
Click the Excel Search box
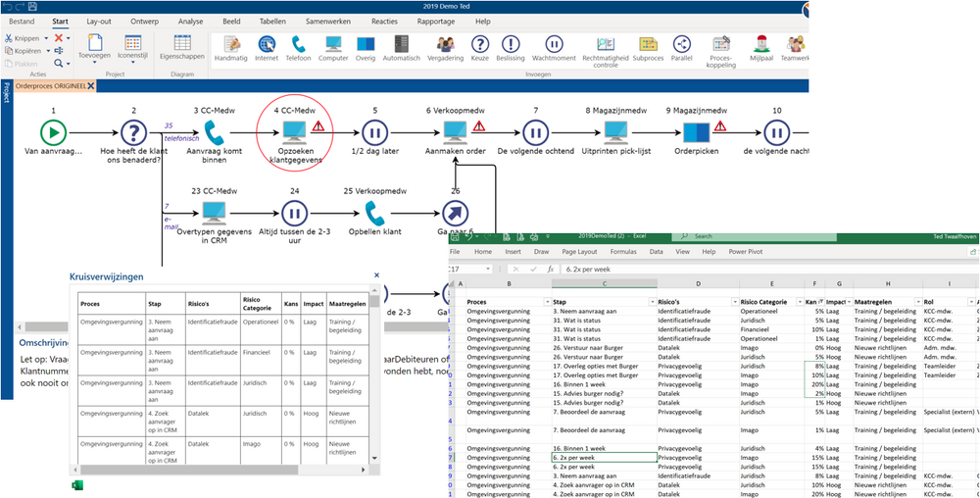754,236
